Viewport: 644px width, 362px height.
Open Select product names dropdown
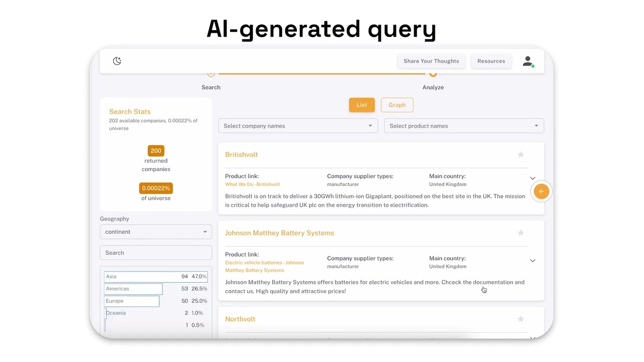point(464,126)
